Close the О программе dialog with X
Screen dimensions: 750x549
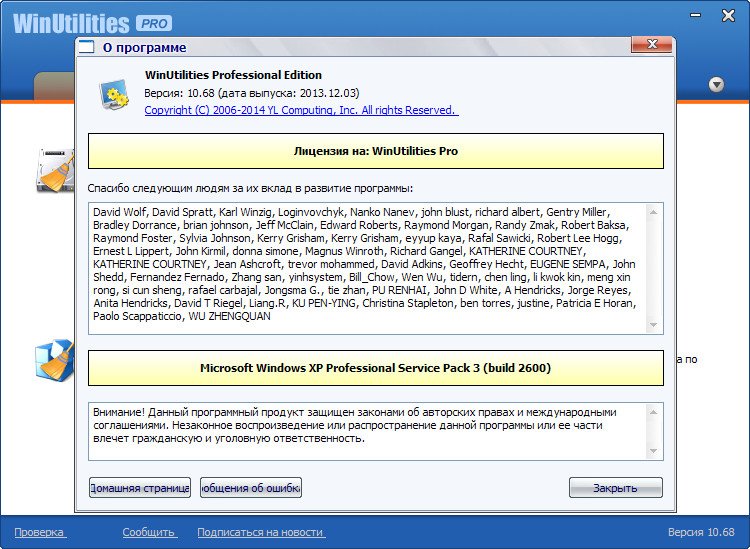651,44
